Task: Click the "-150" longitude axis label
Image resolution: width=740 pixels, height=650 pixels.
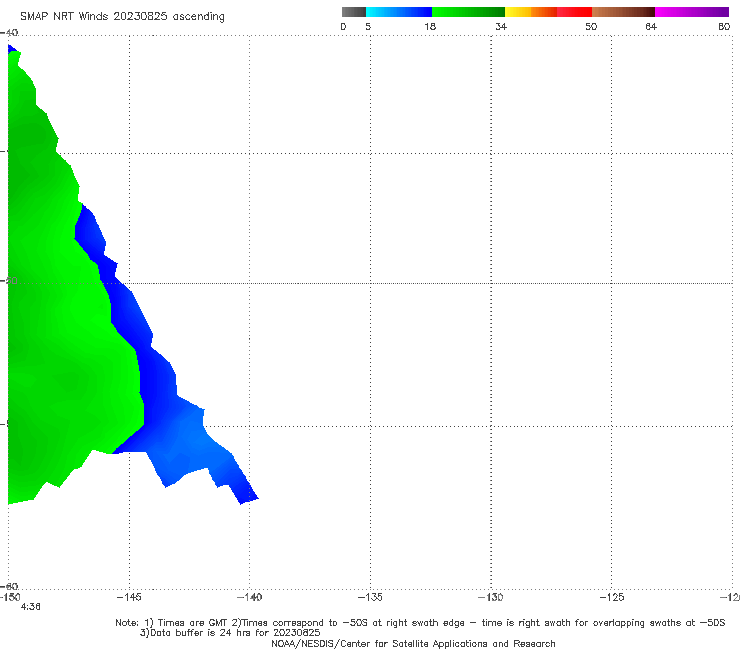Action: coord(10,597)
